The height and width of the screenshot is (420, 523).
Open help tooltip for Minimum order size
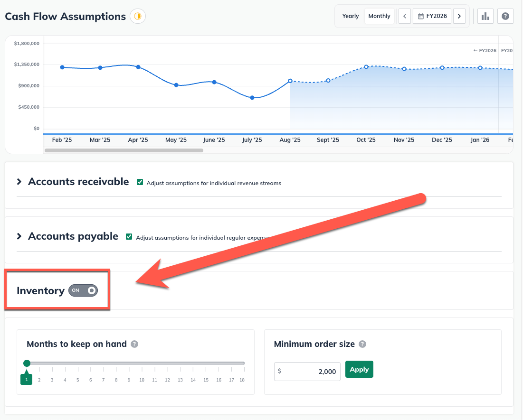pos(362,344)
